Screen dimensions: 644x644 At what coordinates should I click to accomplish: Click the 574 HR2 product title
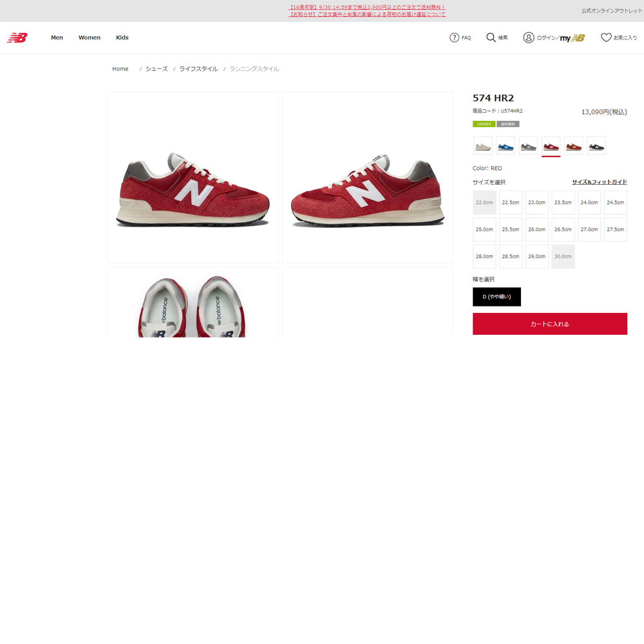[493, 98]
